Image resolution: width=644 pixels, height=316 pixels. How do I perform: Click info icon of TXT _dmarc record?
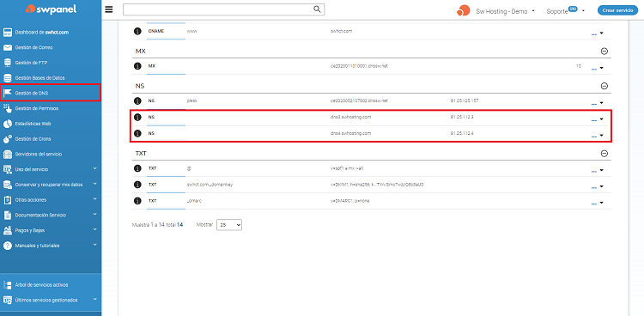(x=137, y=201)
